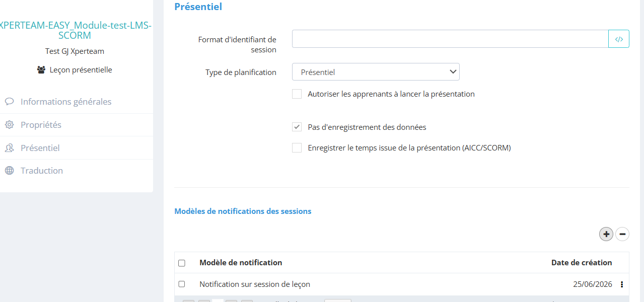Screen dimensions: 644x302
Task: Focus the Format d'identifiant de session input
Action: (450, 39)
